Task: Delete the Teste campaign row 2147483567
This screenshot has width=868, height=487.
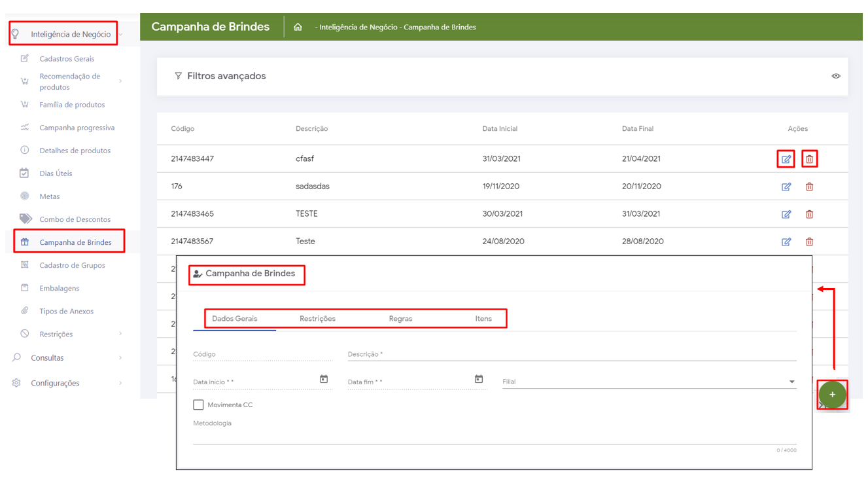Action: pyautogui.click(x=809, y=242)
